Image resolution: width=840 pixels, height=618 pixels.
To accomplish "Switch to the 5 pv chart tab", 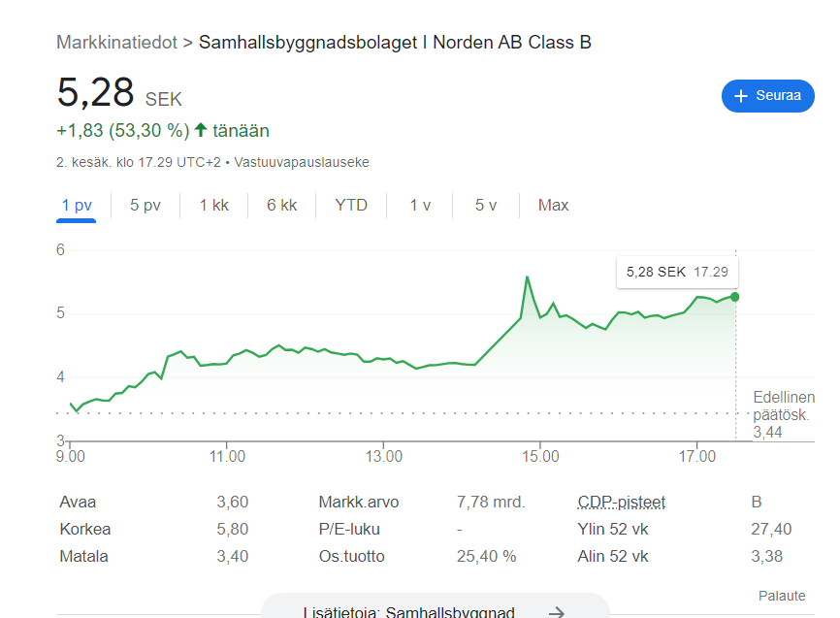I will (145, 205).
